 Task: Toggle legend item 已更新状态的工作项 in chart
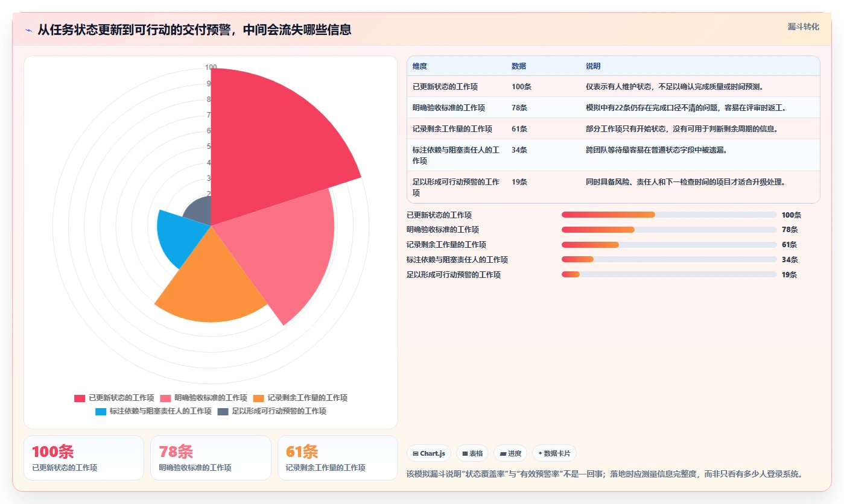(114, 398)
